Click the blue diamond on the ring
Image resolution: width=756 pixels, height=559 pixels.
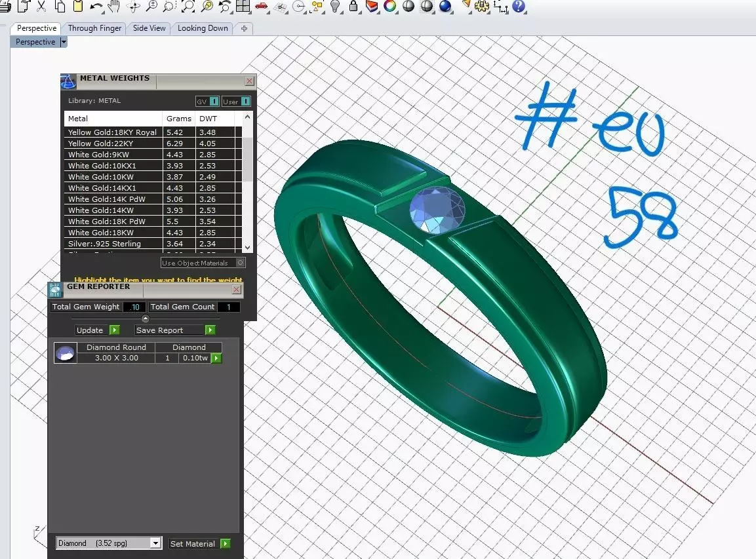(437, 210)
